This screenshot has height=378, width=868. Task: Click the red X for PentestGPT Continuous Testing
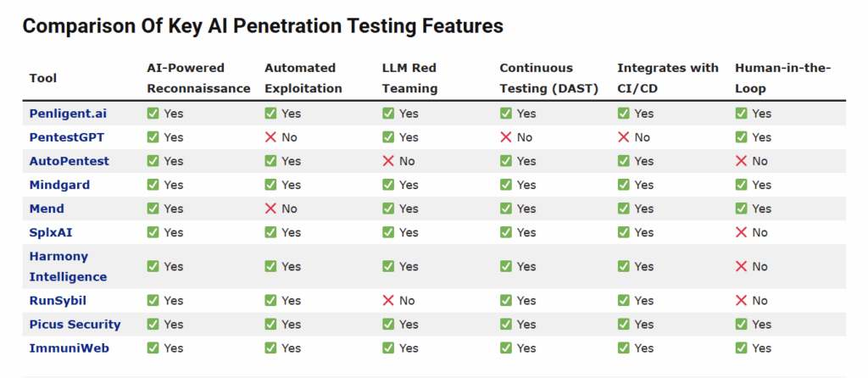pos(506,137)
